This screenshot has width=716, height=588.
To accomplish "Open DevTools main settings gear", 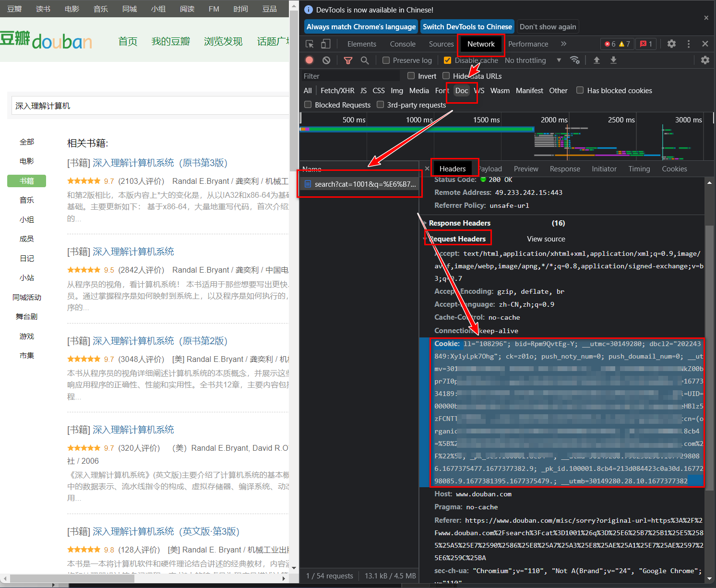I will tap(671, 44).
